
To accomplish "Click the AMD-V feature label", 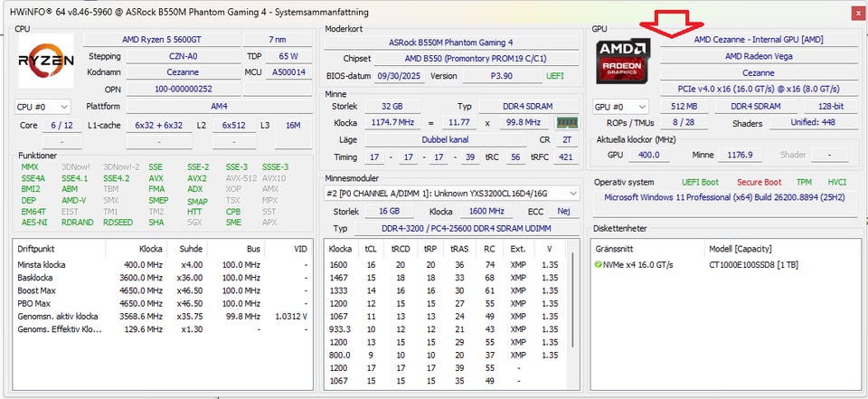I will (x=73, y=201).
